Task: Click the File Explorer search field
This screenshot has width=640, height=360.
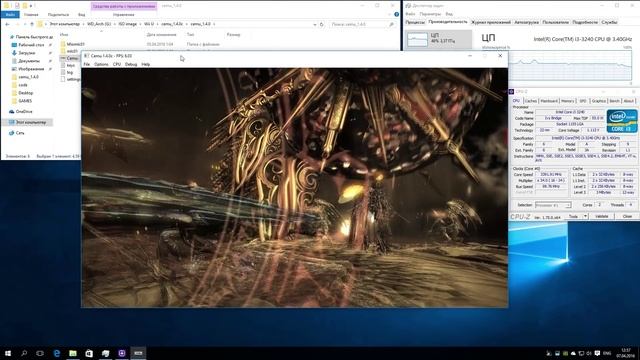Action: coord(362,24)
